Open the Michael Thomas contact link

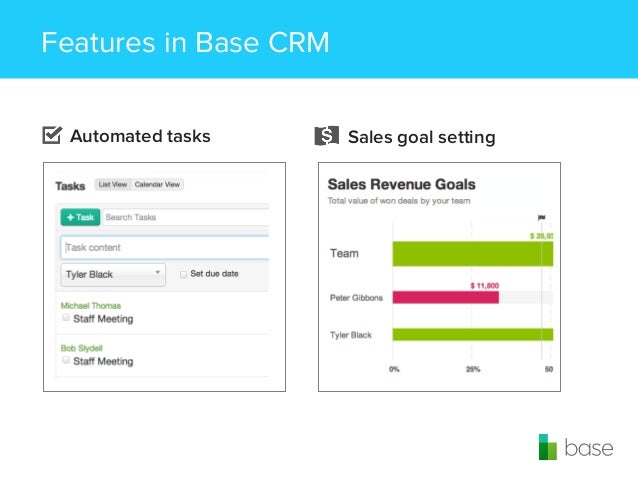(x=91, y=306)
